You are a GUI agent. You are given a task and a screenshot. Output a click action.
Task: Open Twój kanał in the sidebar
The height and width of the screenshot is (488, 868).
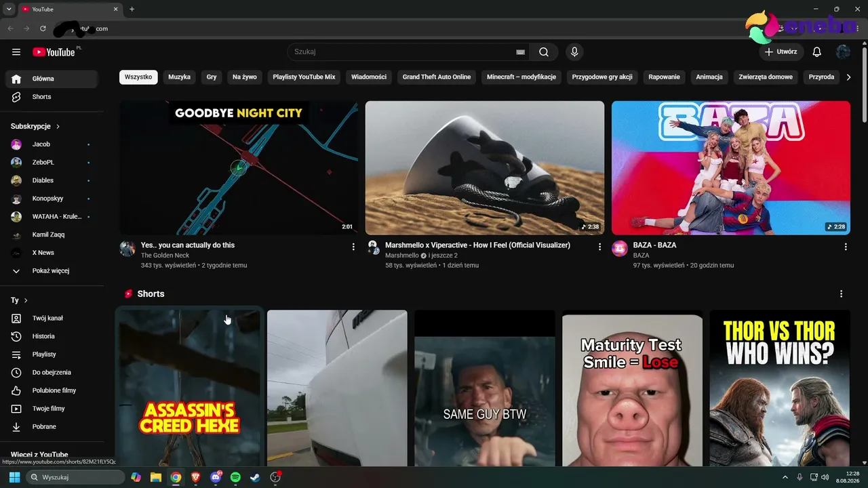(52, 318)
